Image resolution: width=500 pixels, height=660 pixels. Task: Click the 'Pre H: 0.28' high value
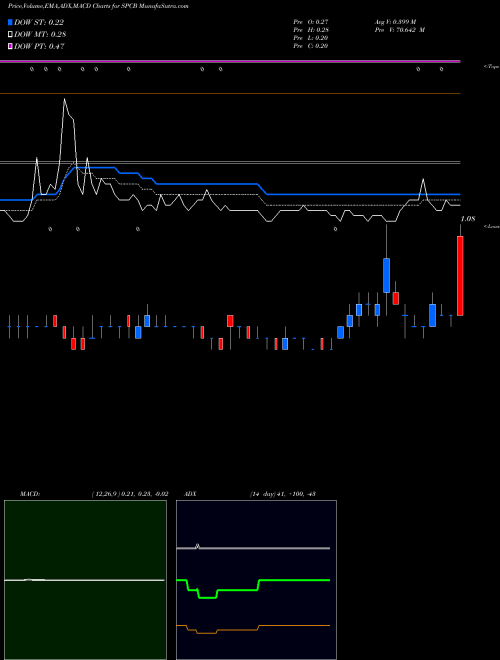coord(311,30)
